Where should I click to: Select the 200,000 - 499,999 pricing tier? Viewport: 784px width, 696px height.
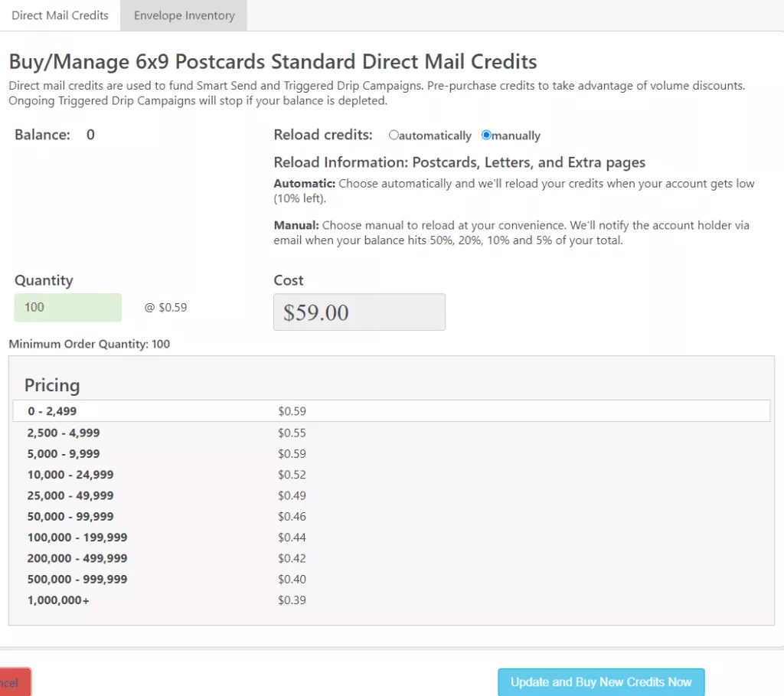77,558
